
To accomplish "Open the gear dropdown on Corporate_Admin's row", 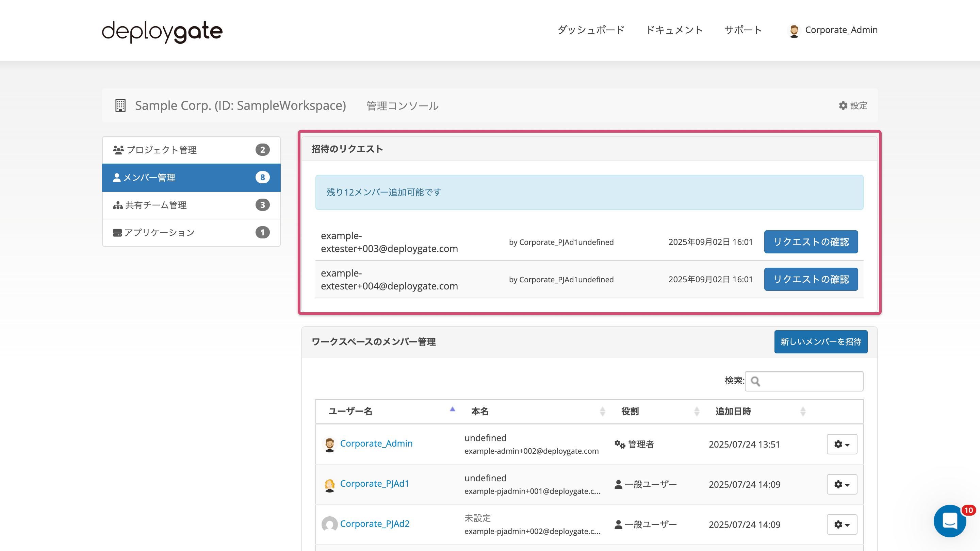I will coord(842,444).
